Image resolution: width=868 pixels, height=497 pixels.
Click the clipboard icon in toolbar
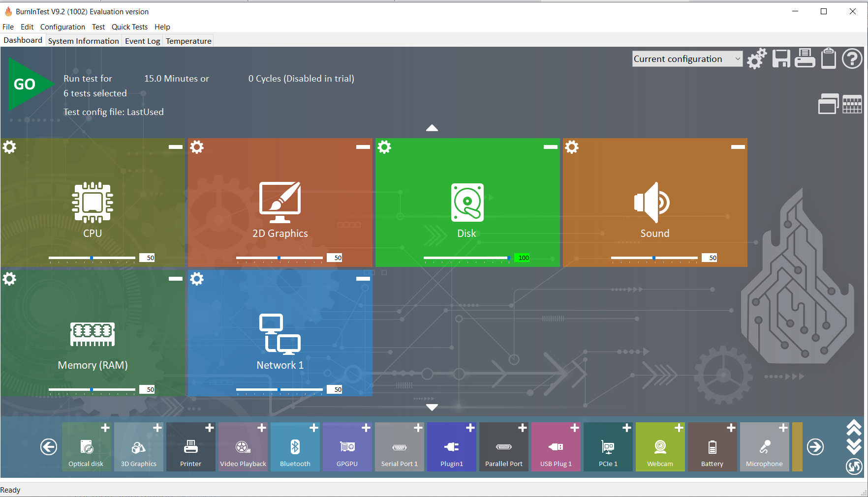click(829, 58)
